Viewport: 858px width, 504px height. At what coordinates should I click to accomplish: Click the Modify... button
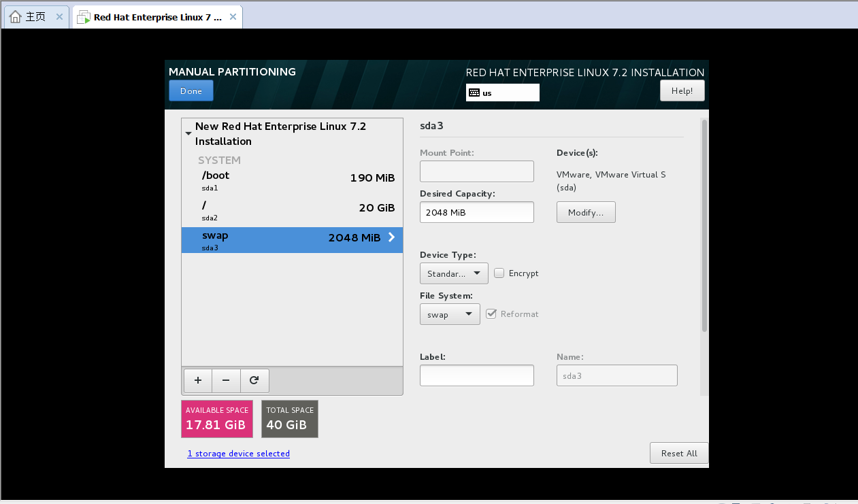(586, 212)
